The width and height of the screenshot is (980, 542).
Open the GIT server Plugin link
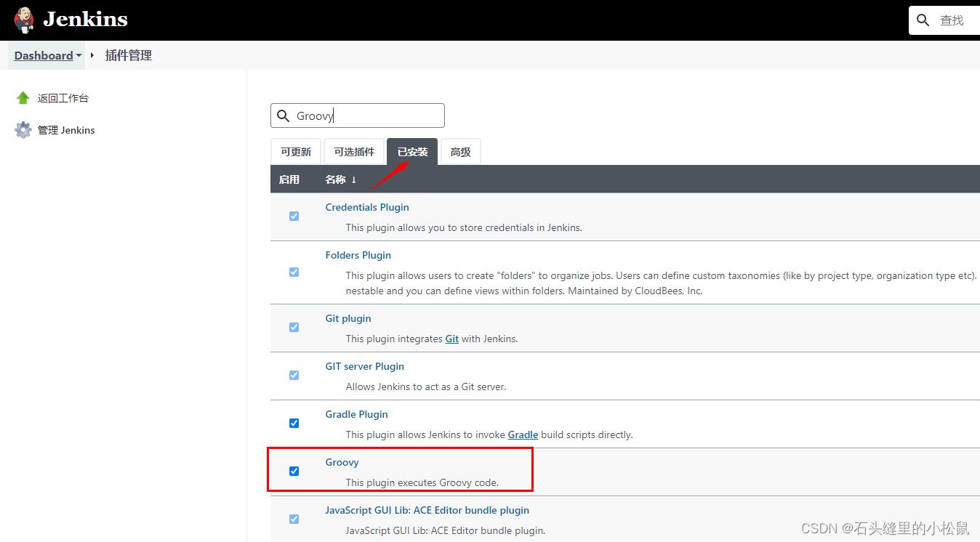click(x=364, y=366)
